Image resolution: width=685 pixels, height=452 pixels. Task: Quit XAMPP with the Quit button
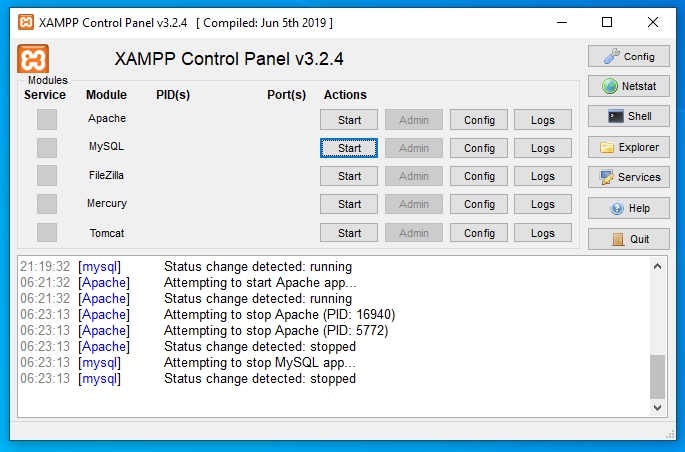pyautogui.click(x=628, y=239)
